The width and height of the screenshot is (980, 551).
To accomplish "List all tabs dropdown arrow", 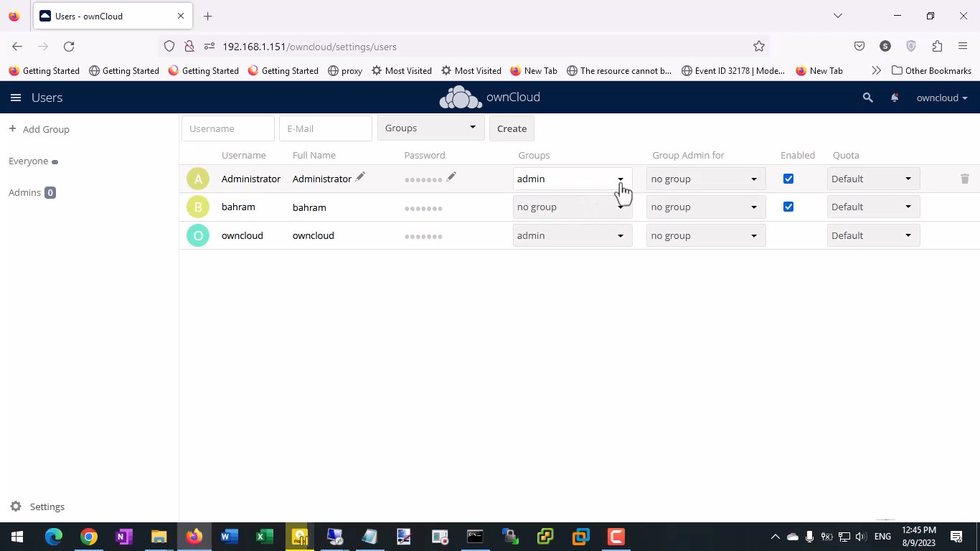I will (x=837, y=16).
